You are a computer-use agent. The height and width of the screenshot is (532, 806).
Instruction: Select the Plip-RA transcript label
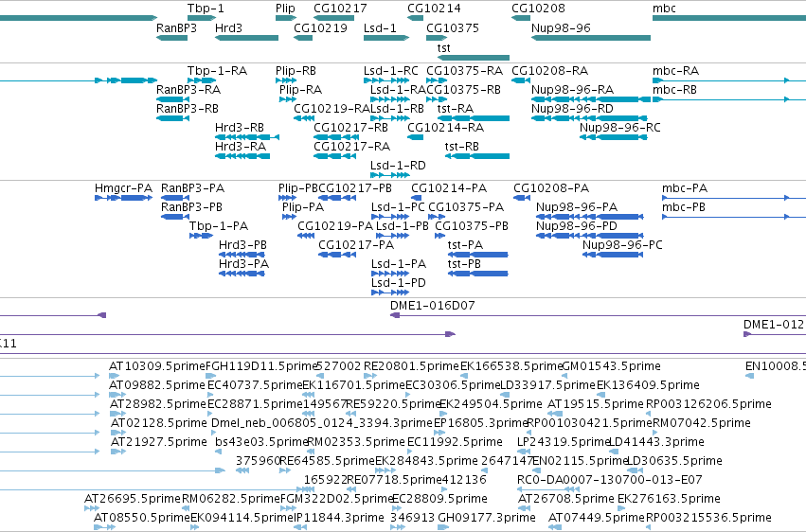point(300,90)
